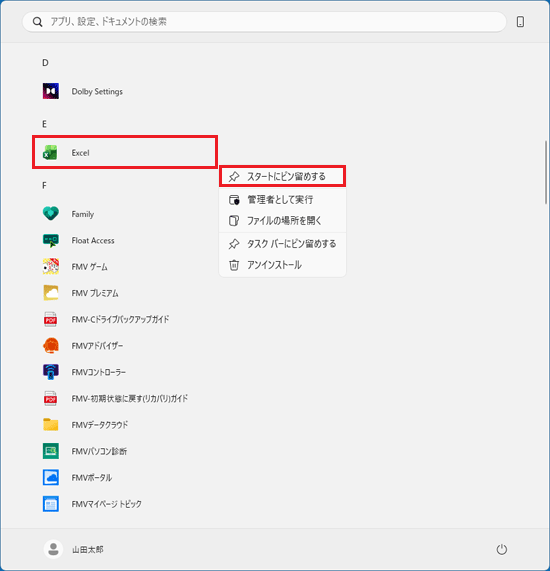Open the FMVアドバイザー icon
The height and width of the screenshot is (571, 550).
[51, 346]
